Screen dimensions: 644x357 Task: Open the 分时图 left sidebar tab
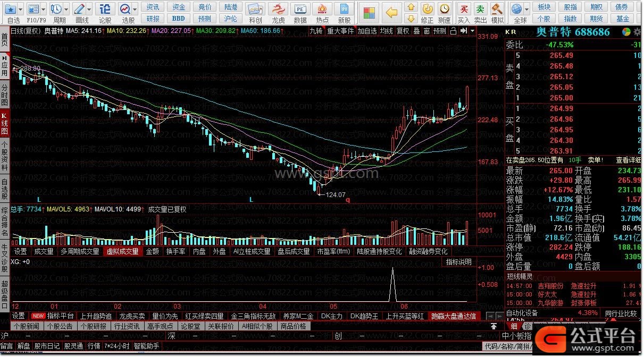pyautogui.click(x=5, y=95)
